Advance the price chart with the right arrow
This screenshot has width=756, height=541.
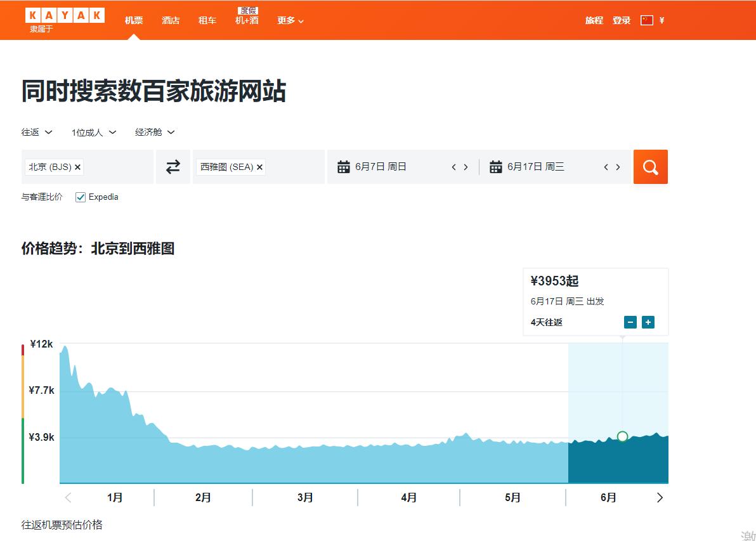point(660,498)
